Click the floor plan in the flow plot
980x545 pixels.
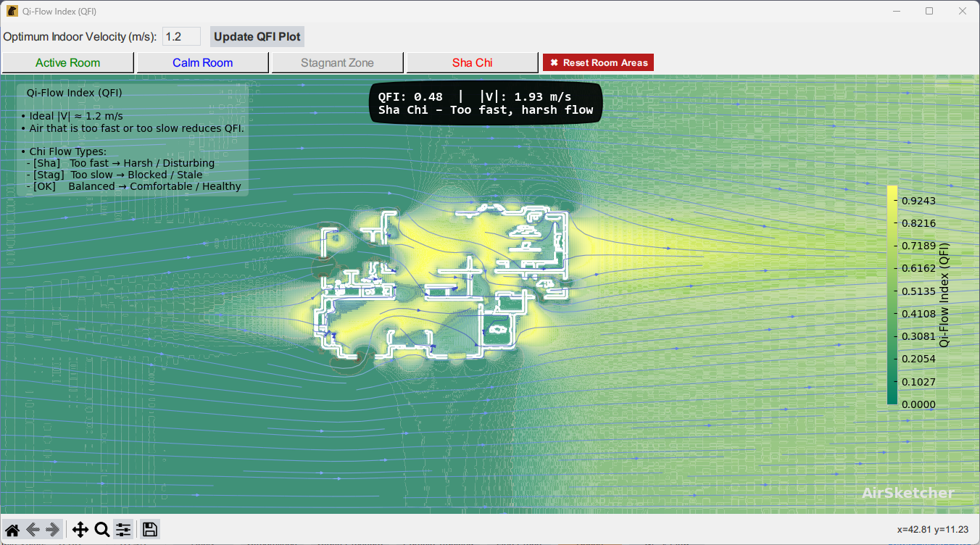[442, 286]
